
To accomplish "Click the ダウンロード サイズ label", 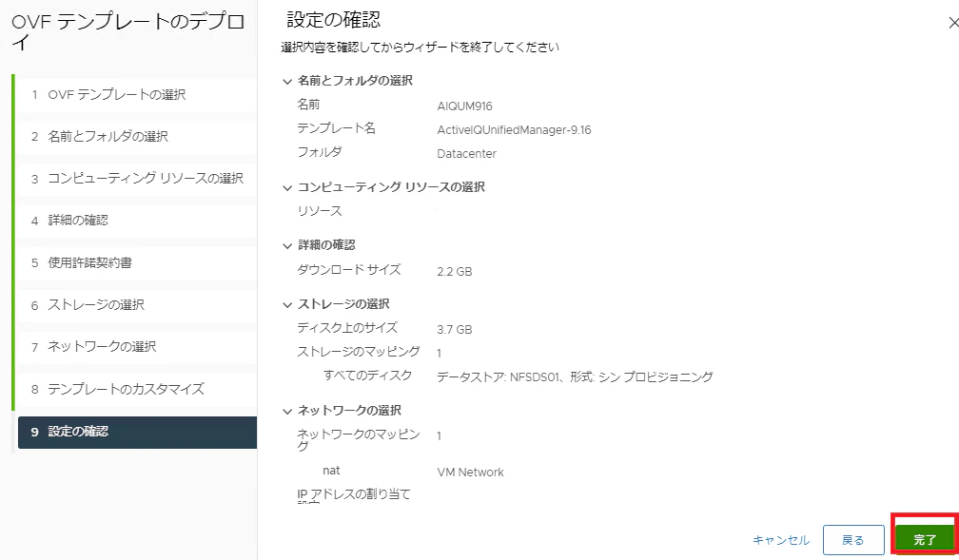I will pos(349,270).
